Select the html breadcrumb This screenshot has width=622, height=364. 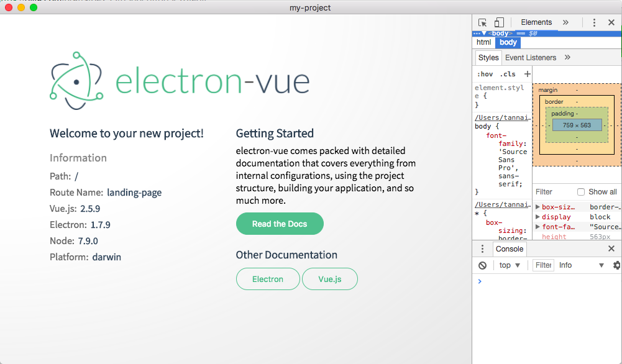pyautogui.click(x=483, y=42)
